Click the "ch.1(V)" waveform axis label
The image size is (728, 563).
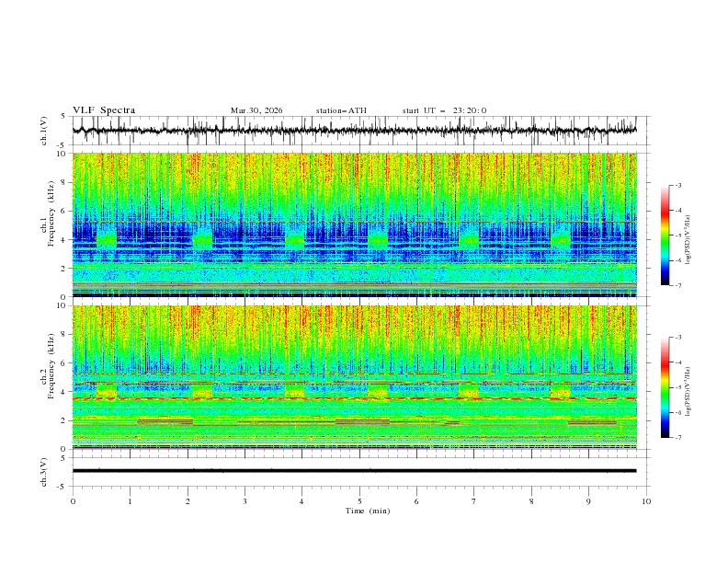click(44, 131)
